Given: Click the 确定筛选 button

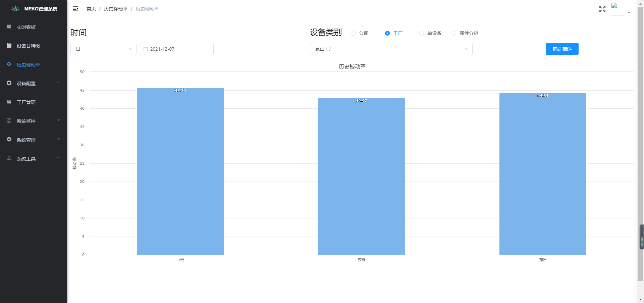Looking at the screenshot, I should [562, 49].
